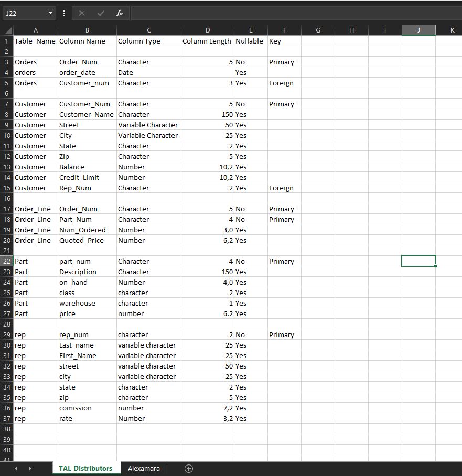The image size is (462, 476).
Task: Click the column J header
Action: (418, 30)
